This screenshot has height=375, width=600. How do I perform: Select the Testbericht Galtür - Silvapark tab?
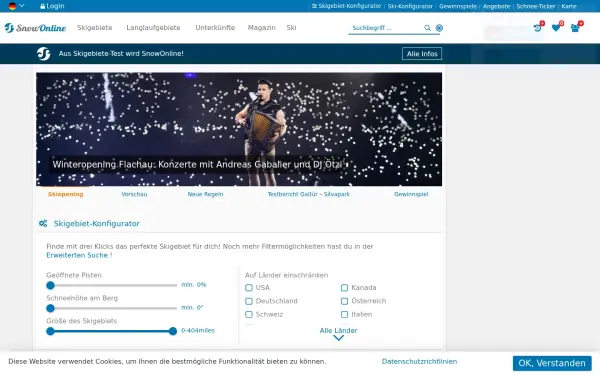pyautogui.click(x=308, y=194)
